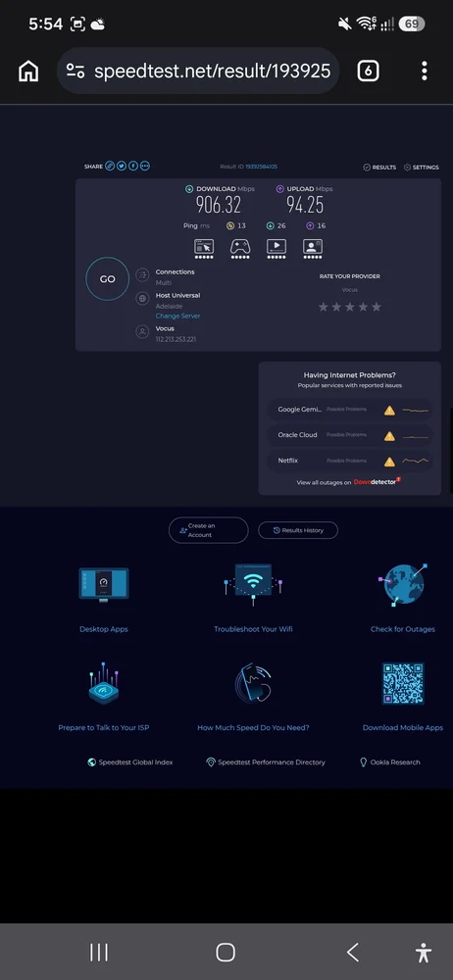This screenshot has height=980, width=453.
Task: View all outages on Downdetector
Action: coord(348,482)
